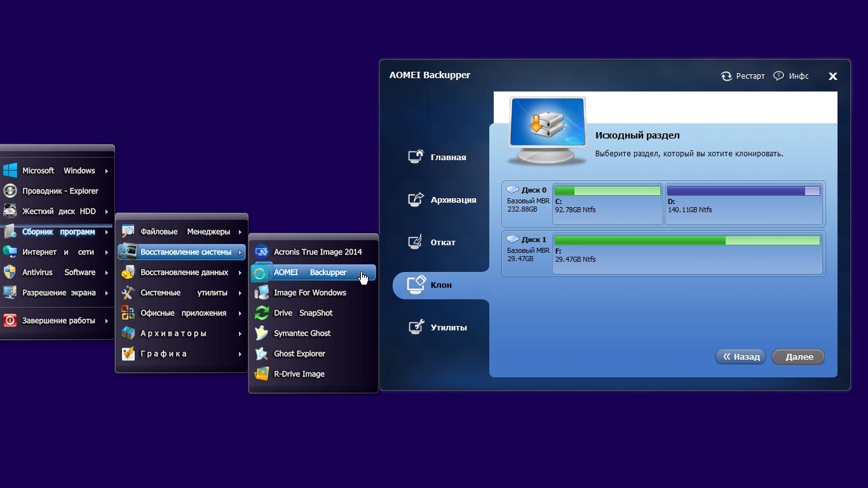Click the '29.47GB Ntfs' label

(575, 259)
